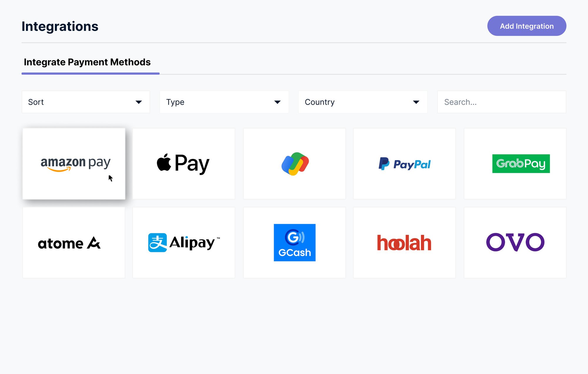
Task: Select Integrate Payment Methods tab label
Action: click(x=88, y=62)
